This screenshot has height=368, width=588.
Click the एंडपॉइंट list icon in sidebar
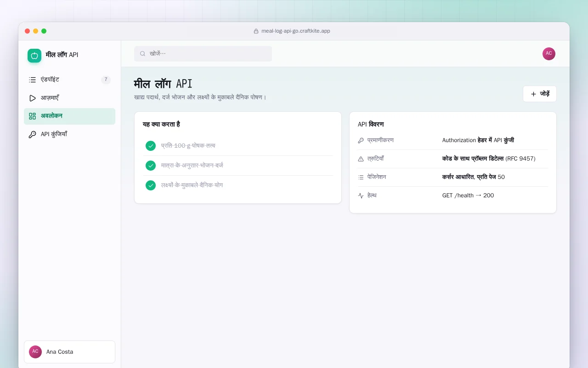32,80
